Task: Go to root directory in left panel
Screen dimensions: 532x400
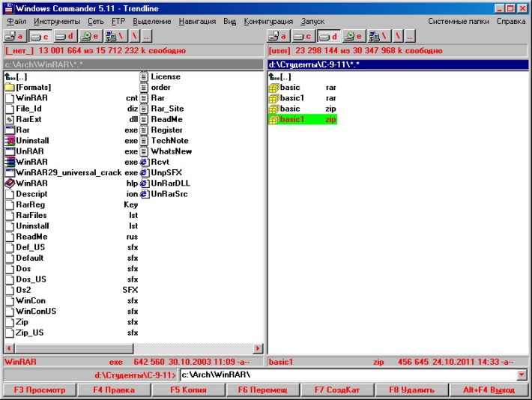Action: point(135,36)
